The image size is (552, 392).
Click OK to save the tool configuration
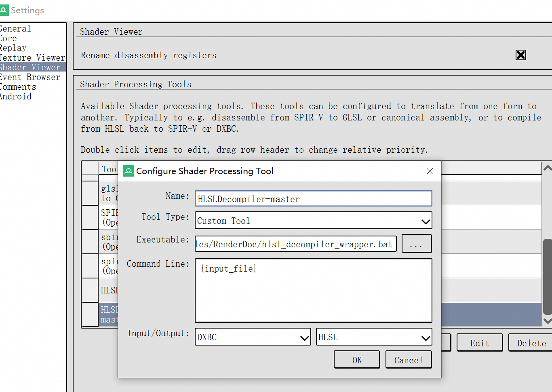(x=357, y=359)
